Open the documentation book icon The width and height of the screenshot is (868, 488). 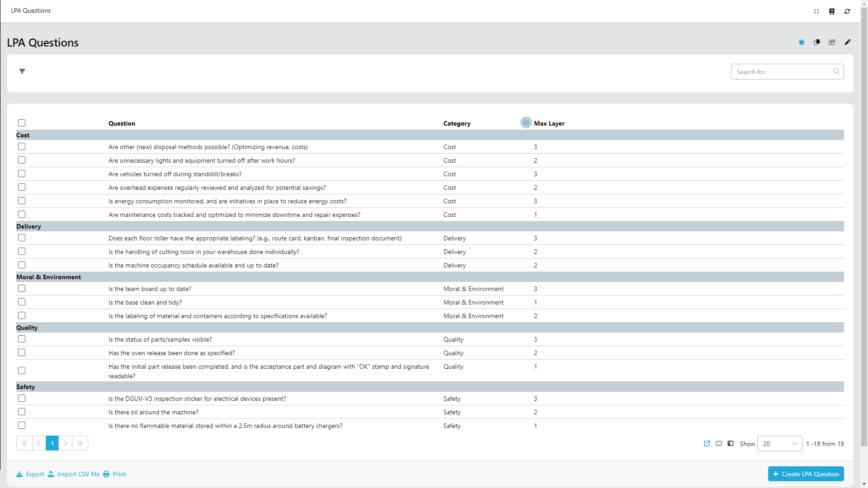[831, 11]
